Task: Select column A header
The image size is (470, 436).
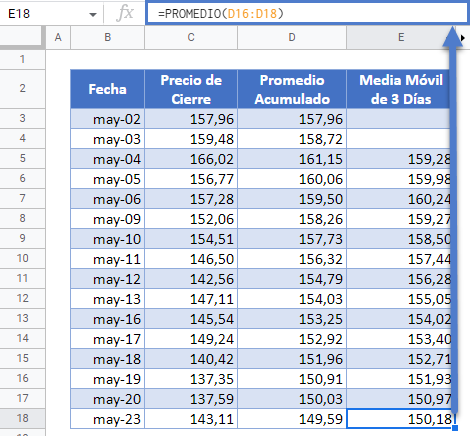Action: (x=58, y=37)
